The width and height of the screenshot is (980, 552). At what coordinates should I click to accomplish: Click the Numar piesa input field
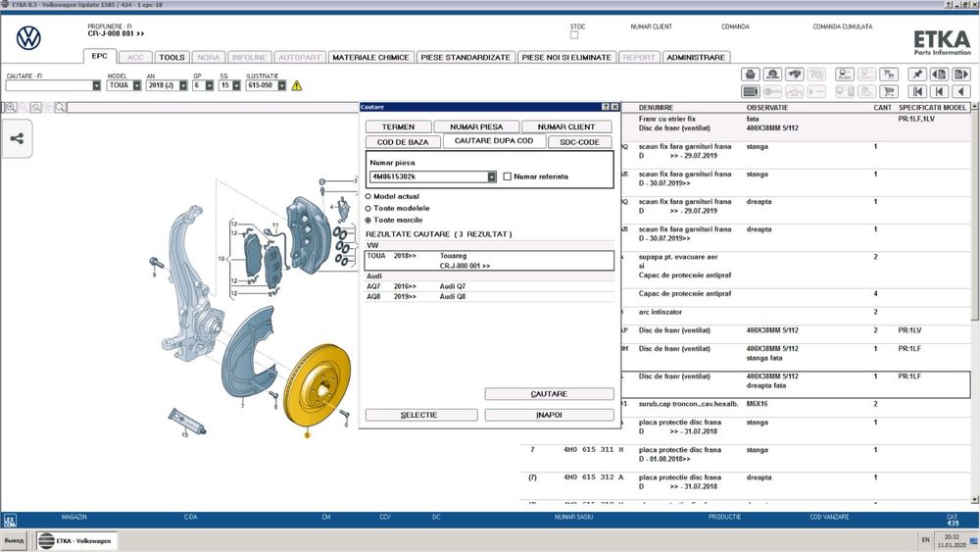429,176
